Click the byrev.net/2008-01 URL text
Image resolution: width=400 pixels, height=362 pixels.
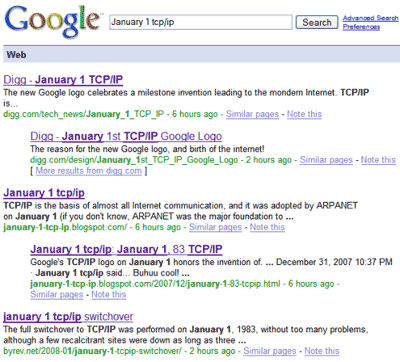click(x=92, y=351)
